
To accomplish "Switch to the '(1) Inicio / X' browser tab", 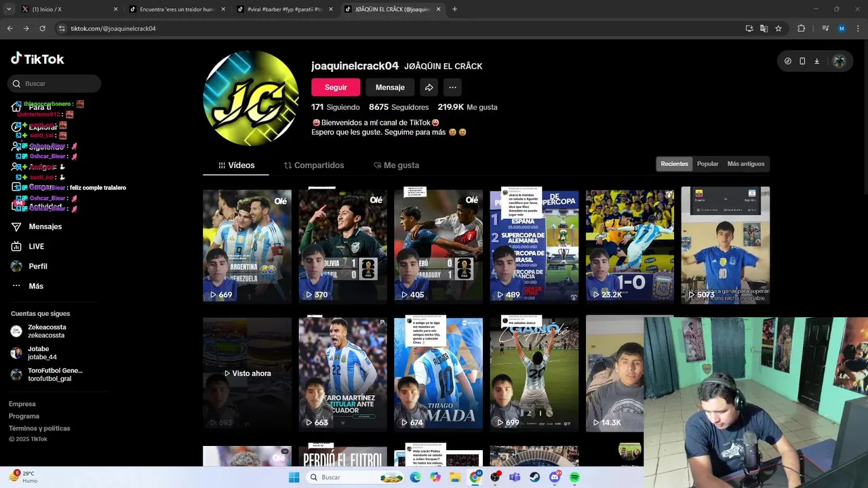I will coord(68,9).
